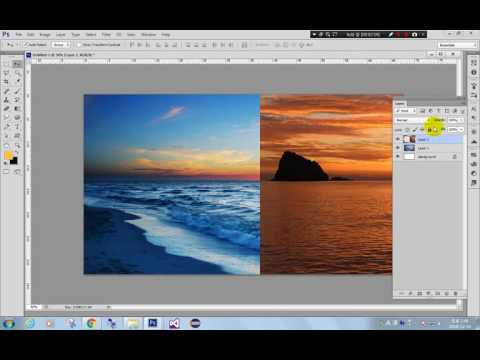
Task: Toggle lock transparent pixels
Action: (407, 129)
